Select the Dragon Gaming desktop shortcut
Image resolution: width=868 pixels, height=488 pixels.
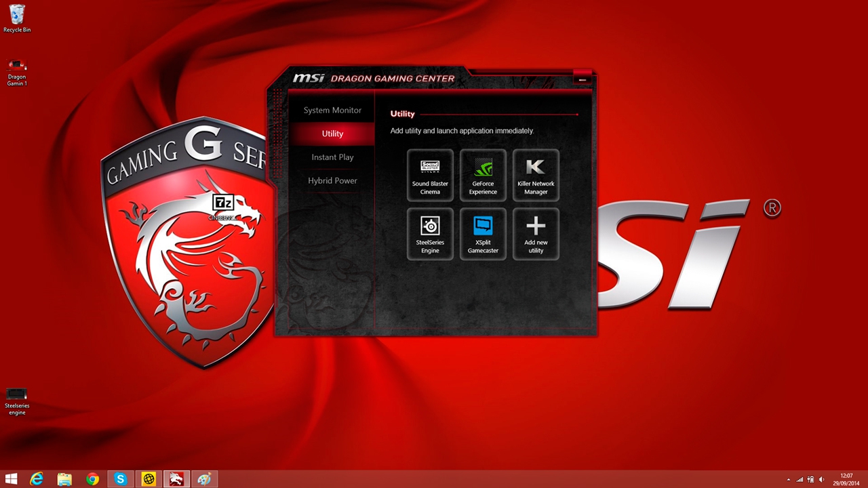click(x=17, y=72)
